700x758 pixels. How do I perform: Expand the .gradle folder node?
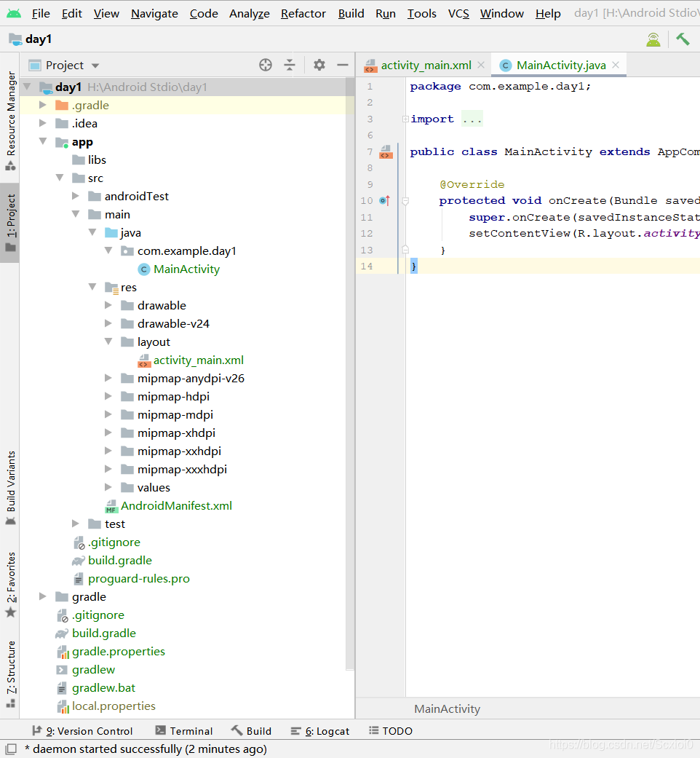[x=43, y=105]
